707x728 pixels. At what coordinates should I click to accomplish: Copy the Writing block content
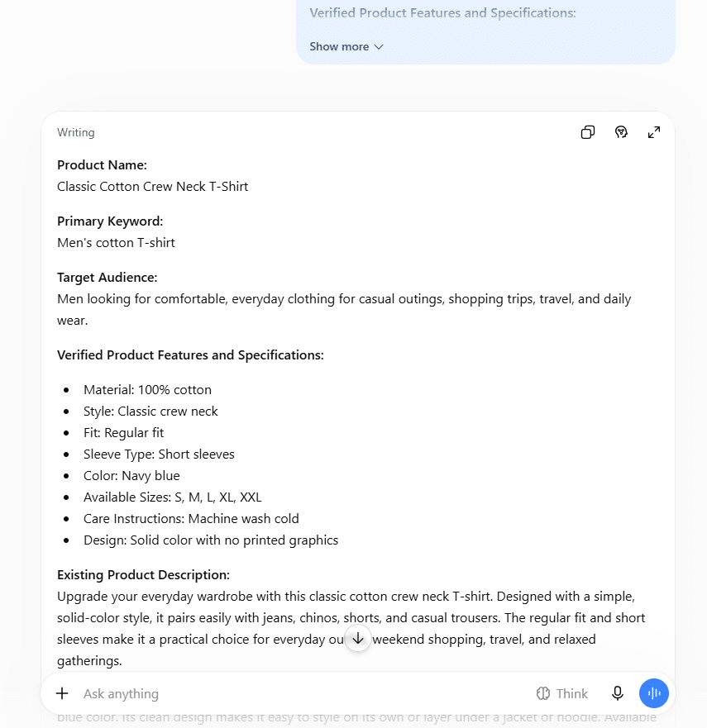588,132
